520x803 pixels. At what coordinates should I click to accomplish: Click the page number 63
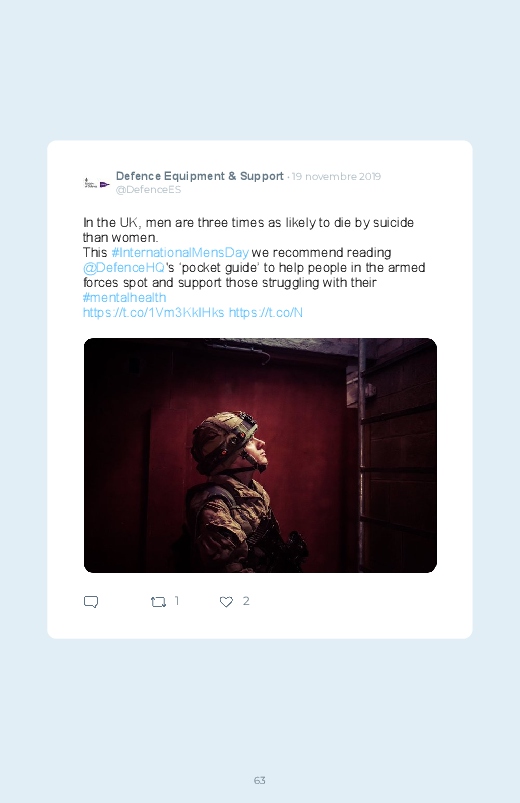(260, 780)
